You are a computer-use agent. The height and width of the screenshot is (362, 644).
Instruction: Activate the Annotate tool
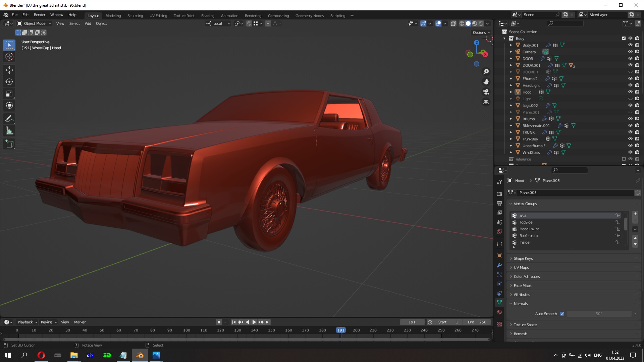tap(9, 119)
